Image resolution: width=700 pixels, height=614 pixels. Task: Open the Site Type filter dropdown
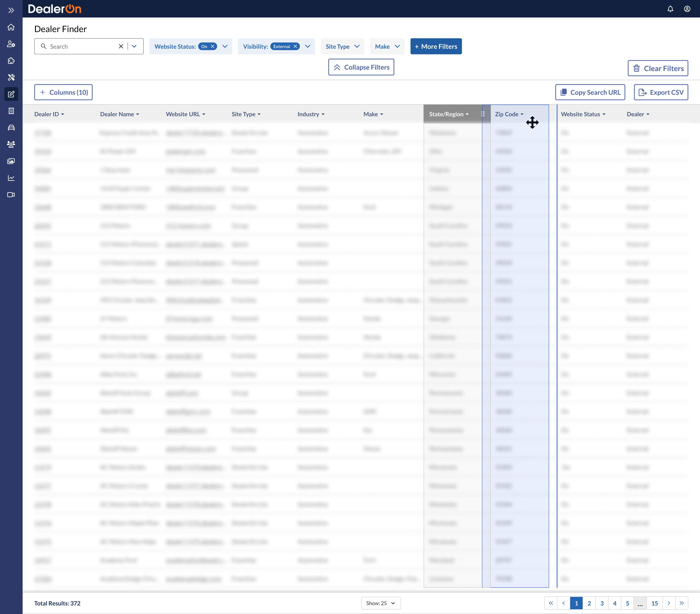(x=342, y=46)
